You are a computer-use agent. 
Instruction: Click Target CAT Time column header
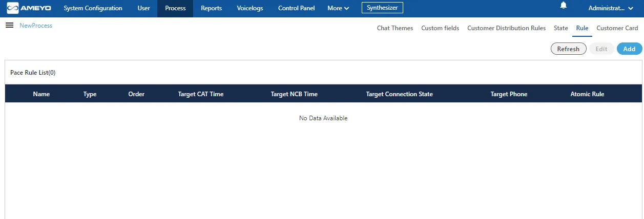(201, 94)
